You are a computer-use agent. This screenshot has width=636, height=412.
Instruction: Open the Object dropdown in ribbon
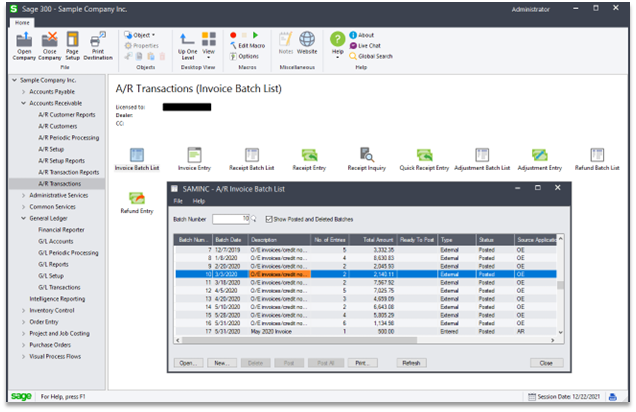[142, 34]
